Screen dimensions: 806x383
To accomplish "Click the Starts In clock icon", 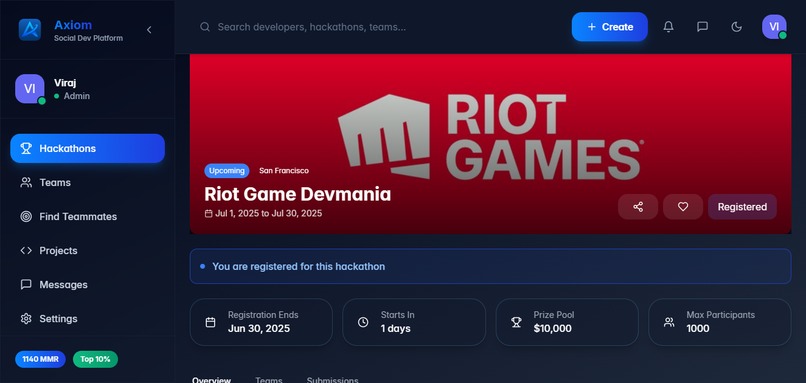I will pos(363,322).
